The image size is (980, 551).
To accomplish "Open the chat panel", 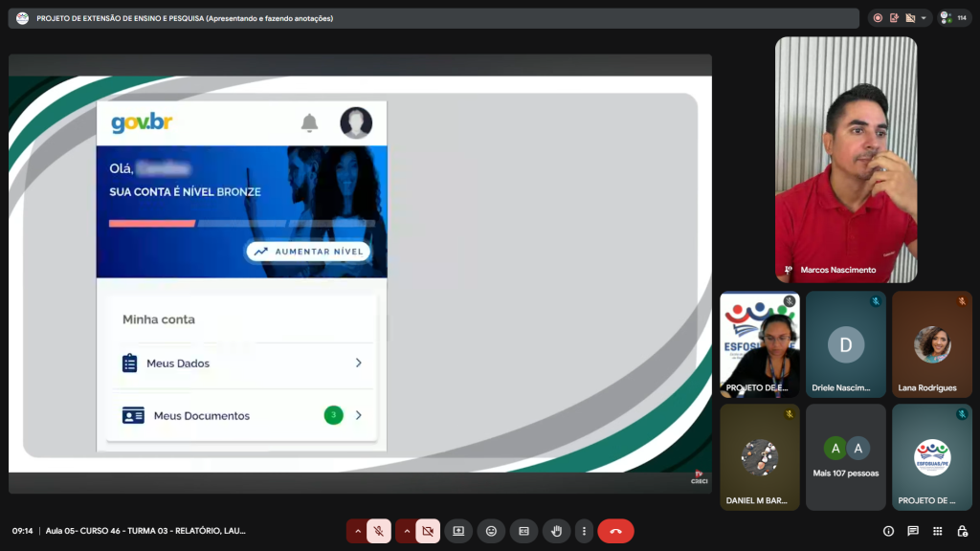I will click(x=913, y=531).
